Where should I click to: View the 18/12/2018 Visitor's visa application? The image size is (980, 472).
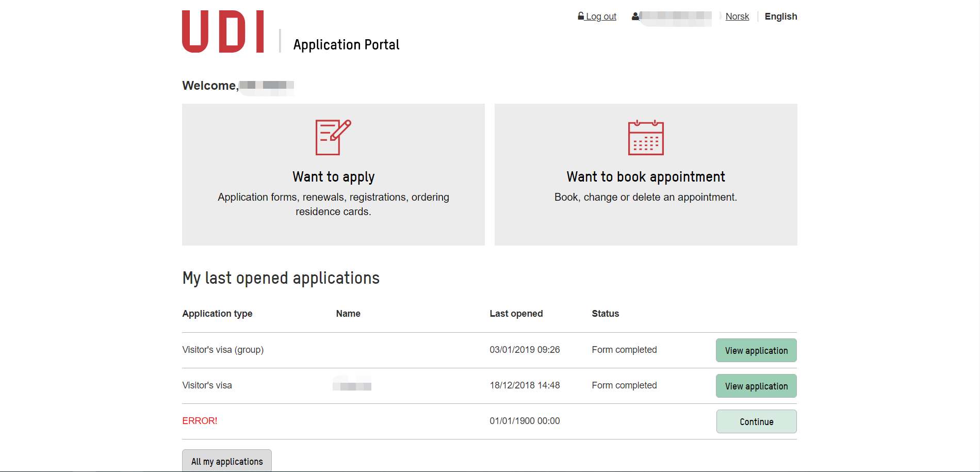(756, 386)
